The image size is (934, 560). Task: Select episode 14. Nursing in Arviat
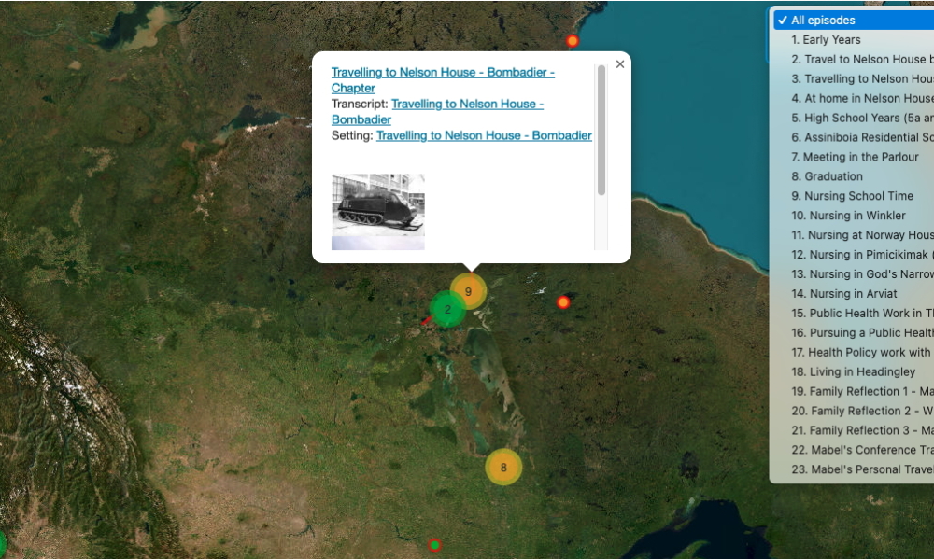(x=843, y=295)
